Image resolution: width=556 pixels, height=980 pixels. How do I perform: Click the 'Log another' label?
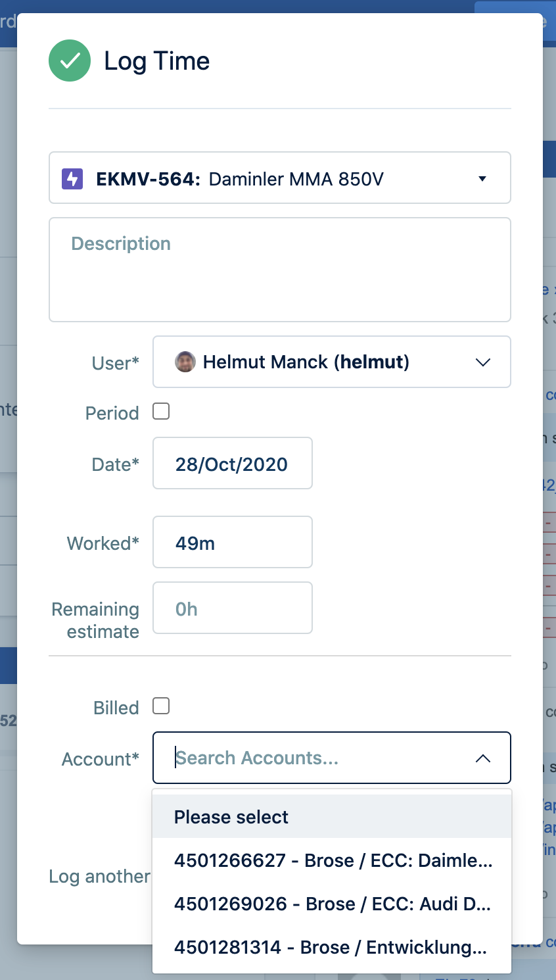99,877
